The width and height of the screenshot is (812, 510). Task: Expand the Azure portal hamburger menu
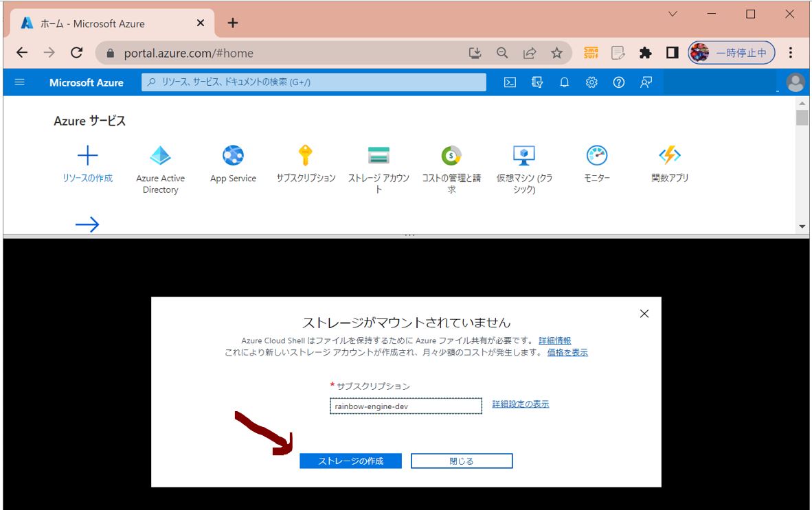[x=19, y=82]
